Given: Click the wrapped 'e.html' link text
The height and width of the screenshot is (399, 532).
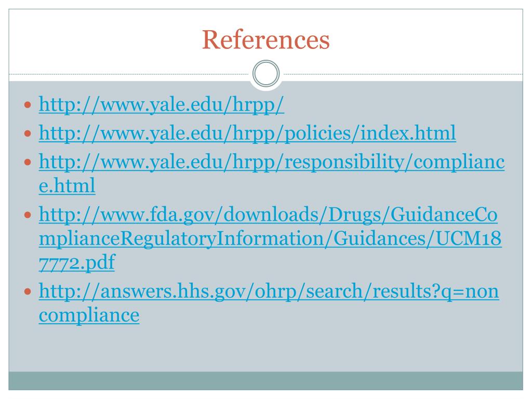Looking at the screenshot, I should point(67,185).
